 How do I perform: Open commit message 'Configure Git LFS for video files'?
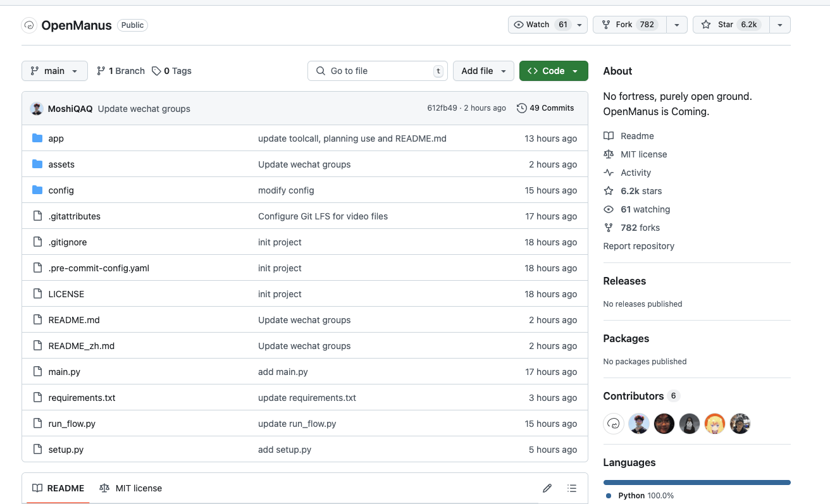[x=323, y=216]
